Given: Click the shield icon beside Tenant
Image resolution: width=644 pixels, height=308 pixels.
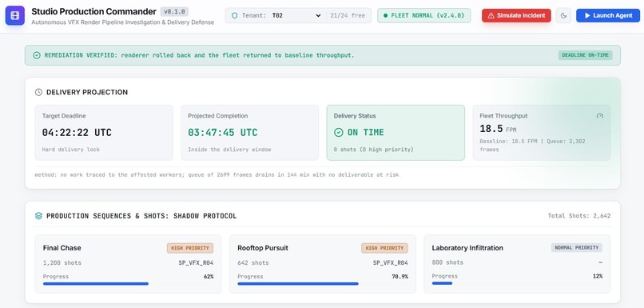Looking at the screenshot, I should click(x=235, y=16).
